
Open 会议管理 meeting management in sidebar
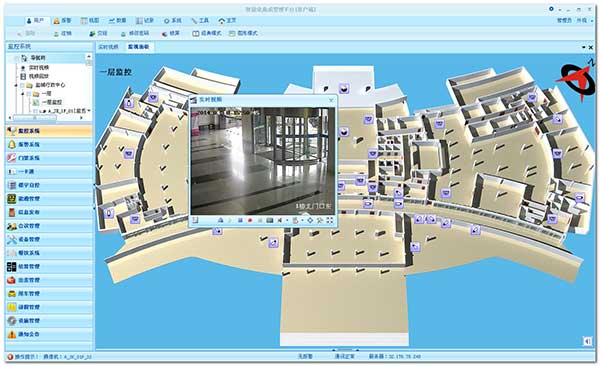click(x=49, y=226)
